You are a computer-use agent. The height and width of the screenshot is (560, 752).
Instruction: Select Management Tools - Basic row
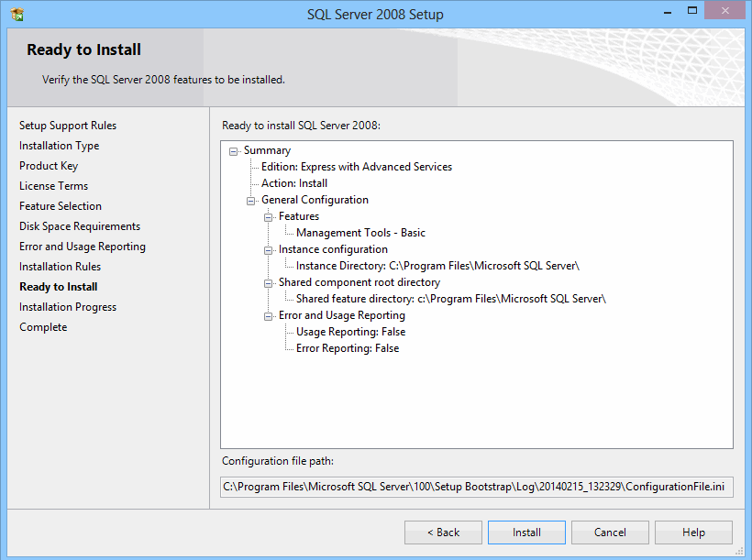pyautogui.click(x=360, y=233)
